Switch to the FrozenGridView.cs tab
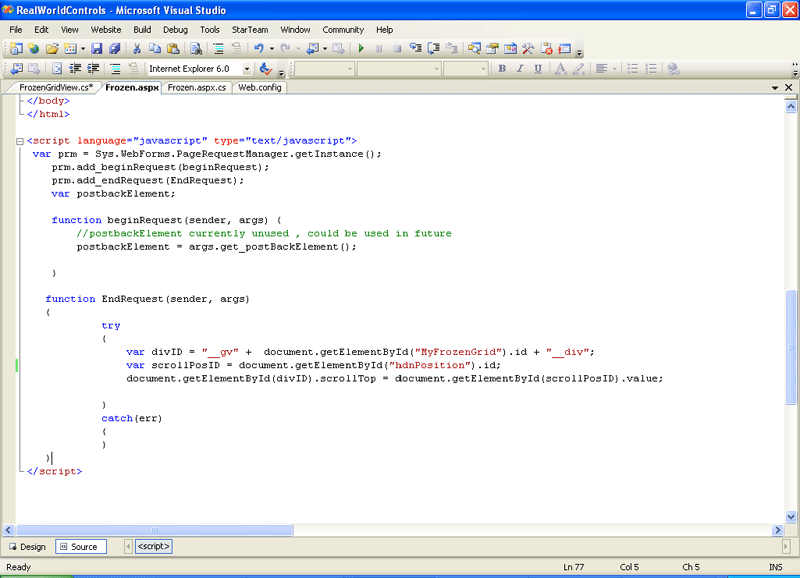This screenshot has width=800, height=578. tap(56, 87)
